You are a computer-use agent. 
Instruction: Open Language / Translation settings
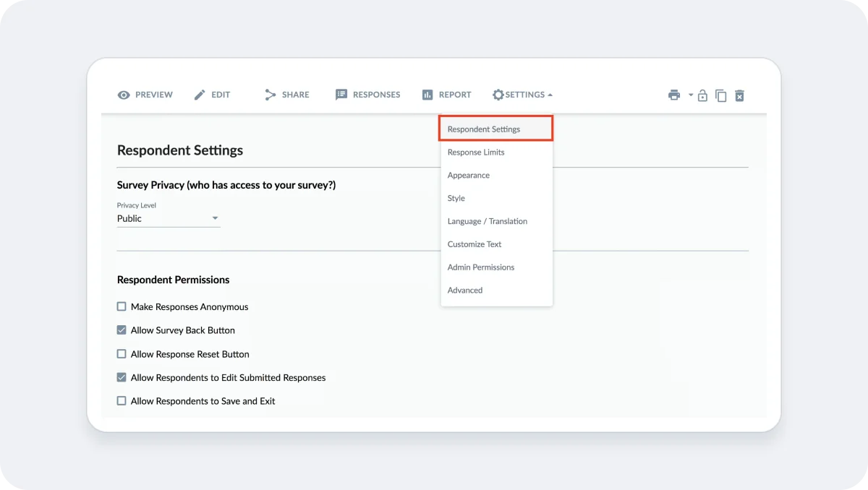tap(487, 221)
